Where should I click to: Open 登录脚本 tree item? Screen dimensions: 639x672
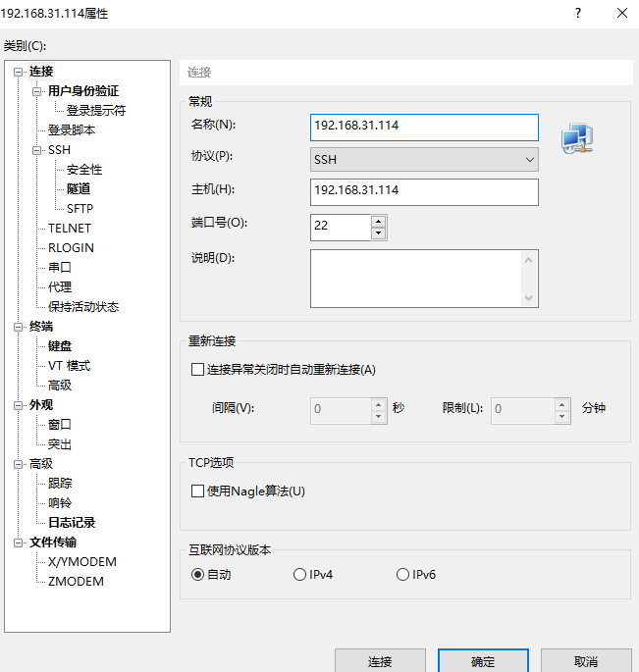72,130
